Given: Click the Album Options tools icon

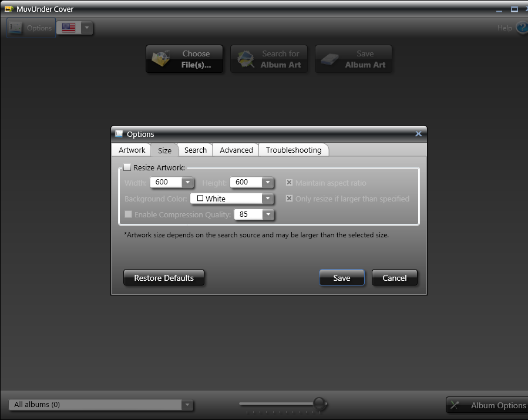Looking at the screenshot, I should click(x=455, y=405).
